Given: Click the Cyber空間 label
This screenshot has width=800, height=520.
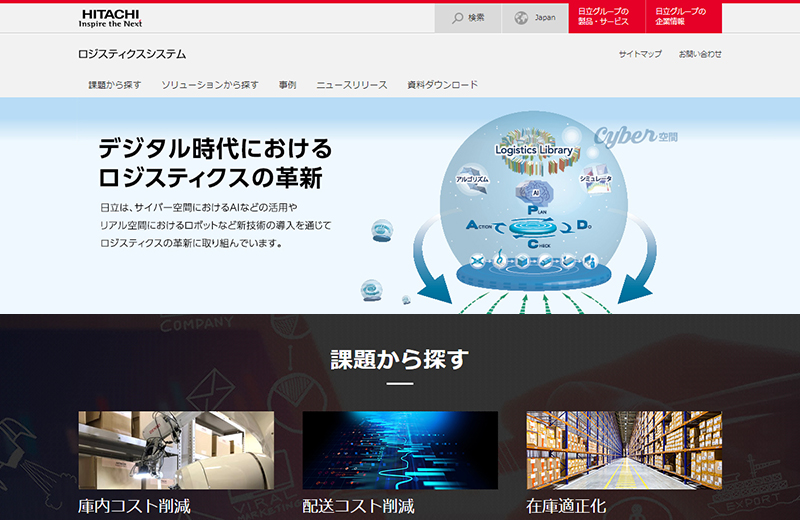Looking at the screenshot, I should click(x=636, y=136).
